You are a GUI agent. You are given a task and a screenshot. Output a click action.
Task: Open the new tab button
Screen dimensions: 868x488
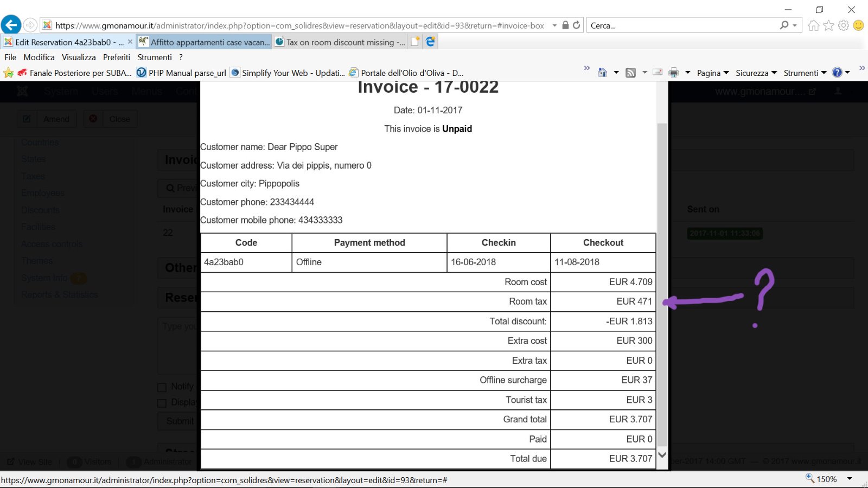415,42
